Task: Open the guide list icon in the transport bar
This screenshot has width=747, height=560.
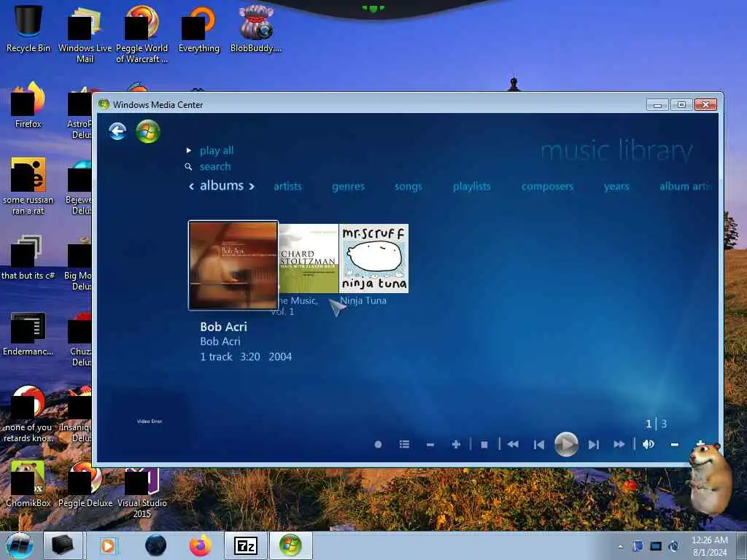Action: (404, 444)
